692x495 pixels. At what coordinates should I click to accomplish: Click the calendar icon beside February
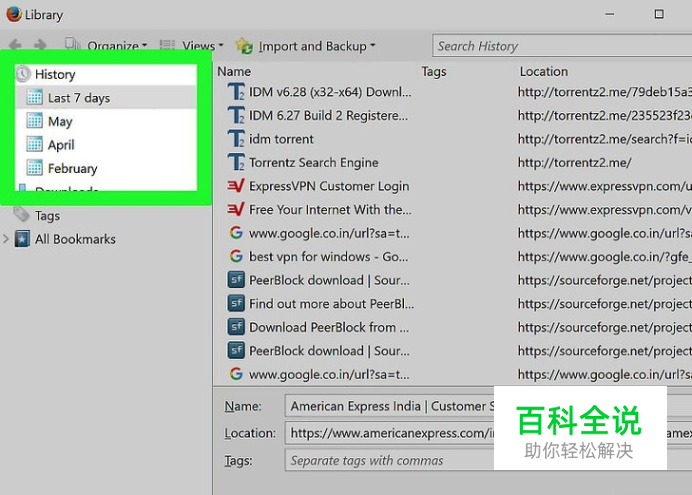[x=34, y=168]
